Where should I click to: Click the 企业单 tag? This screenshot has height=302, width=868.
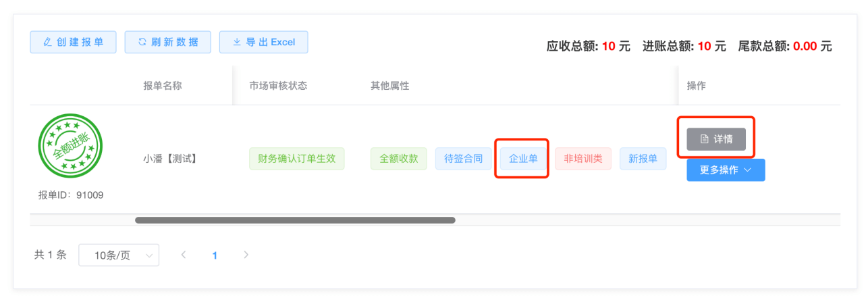523,159
